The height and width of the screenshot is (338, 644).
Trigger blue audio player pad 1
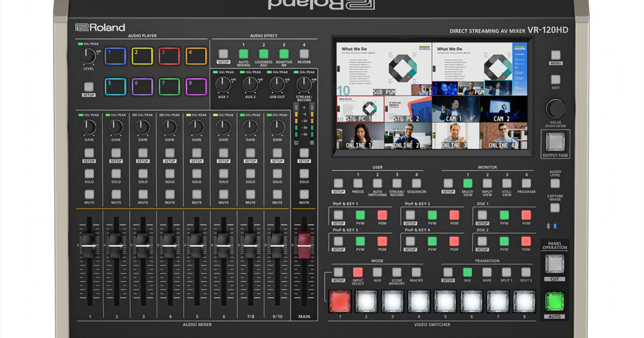click(115, 56)
